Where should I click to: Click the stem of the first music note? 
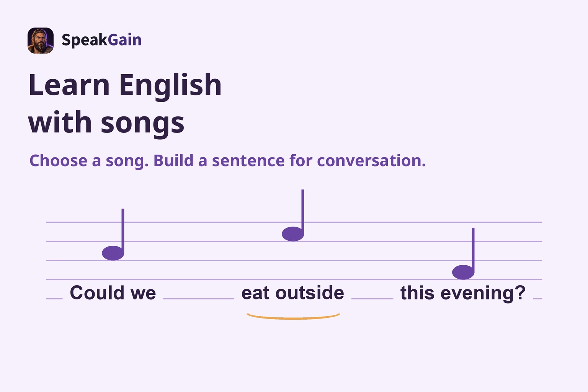coord(123,230)
